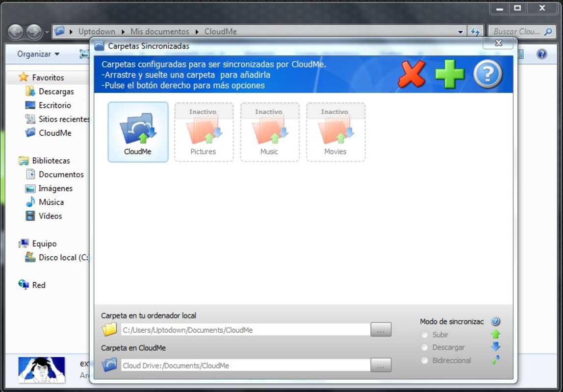Select the inactive Movies folder tile
The image size is (563, 392).
click(x=336, y=132)
